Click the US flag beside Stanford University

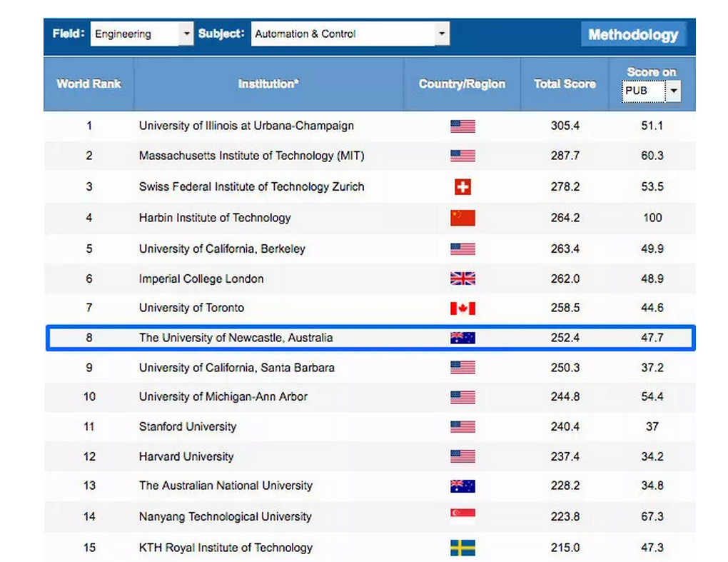(462, 427)
